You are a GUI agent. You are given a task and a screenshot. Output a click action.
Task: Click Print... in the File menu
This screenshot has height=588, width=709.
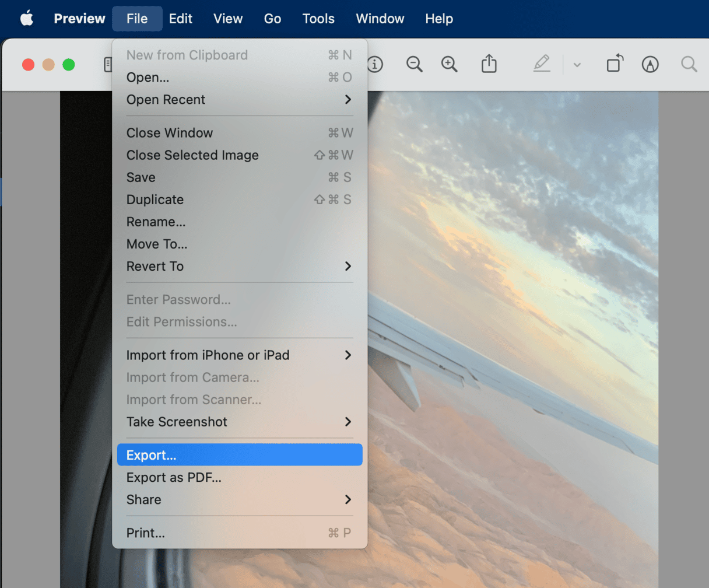(x=146, y=533)
